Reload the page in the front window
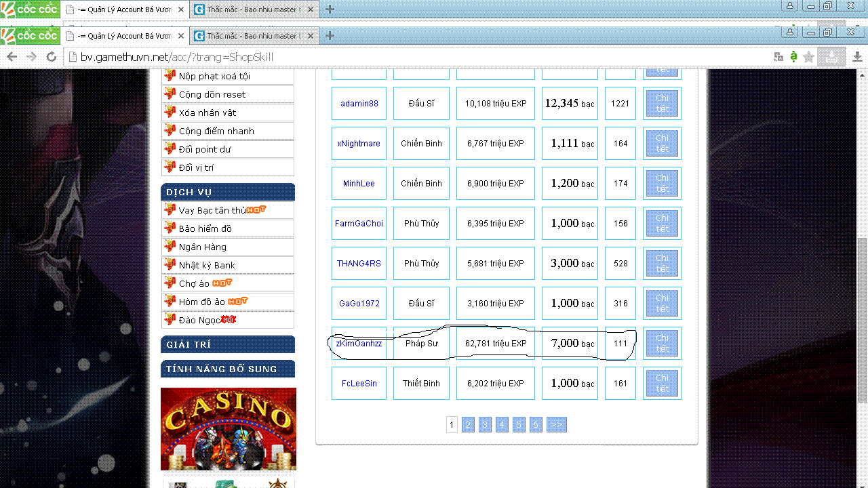 tap(51, 57)
